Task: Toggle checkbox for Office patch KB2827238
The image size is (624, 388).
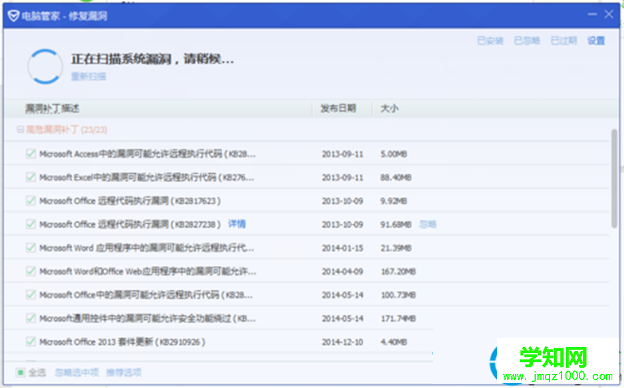Action: point(31,224)
